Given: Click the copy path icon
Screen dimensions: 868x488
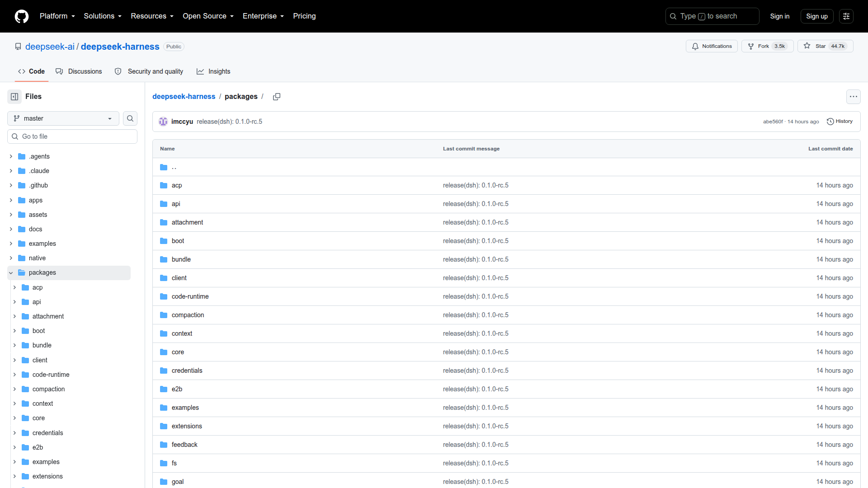Looking at the screenshot, I should 277,97.
